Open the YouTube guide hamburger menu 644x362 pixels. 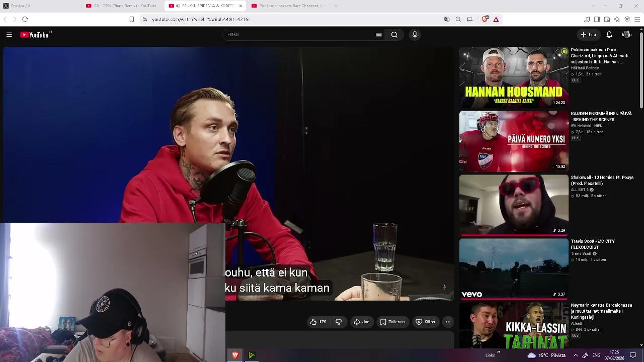point(9,35)
